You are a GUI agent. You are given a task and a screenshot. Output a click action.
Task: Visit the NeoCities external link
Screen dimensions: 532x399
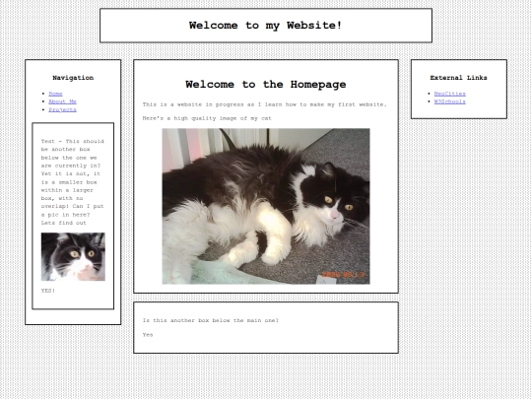[x=450, y=94]
